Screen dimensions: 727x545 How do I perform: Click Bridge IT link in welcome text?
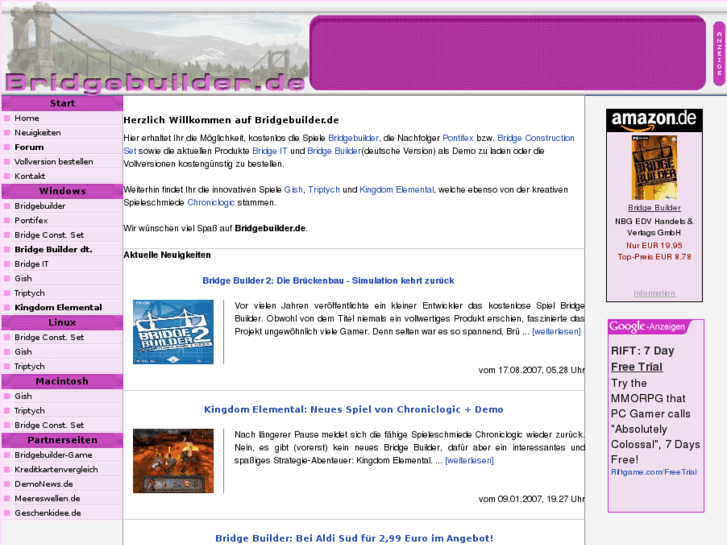(x=270, y=151)
